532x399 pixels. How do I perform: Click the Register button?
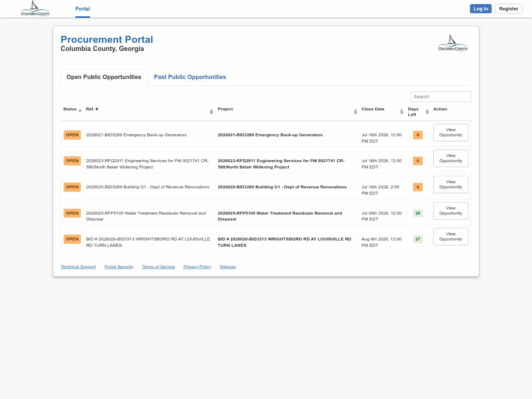(x=508, y=8)
